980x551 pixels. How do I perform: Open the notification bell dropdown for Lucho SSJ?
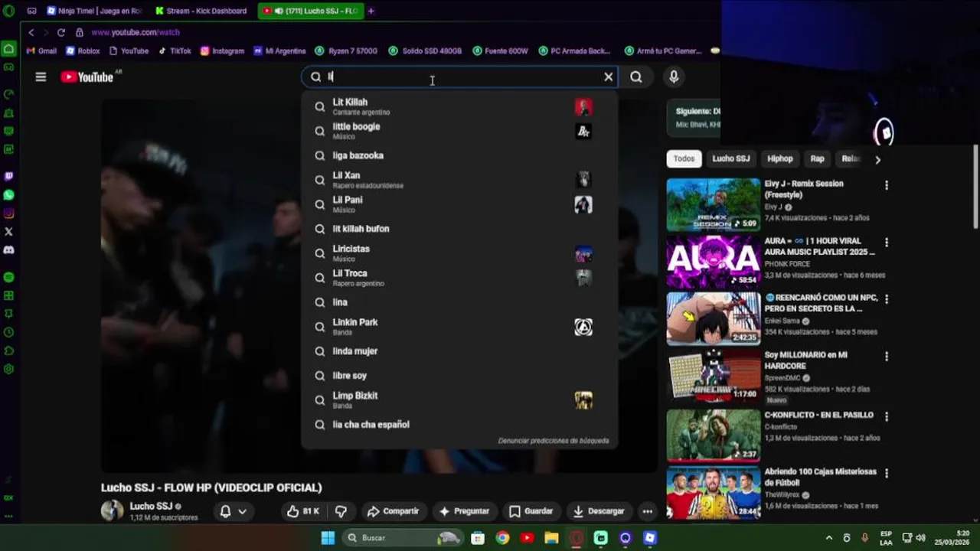(x=233, y=511)
